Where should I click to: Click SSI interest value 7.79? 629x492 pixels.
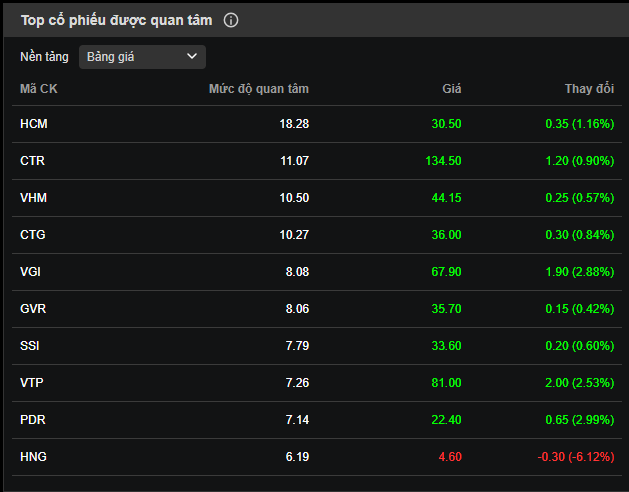pos(297,346)
